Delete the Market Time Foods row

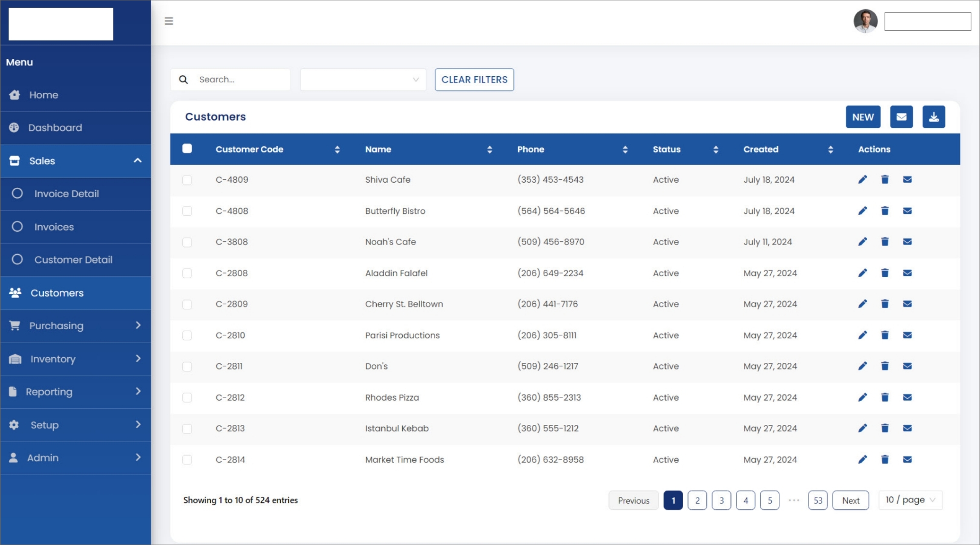(x=885, y=459)
